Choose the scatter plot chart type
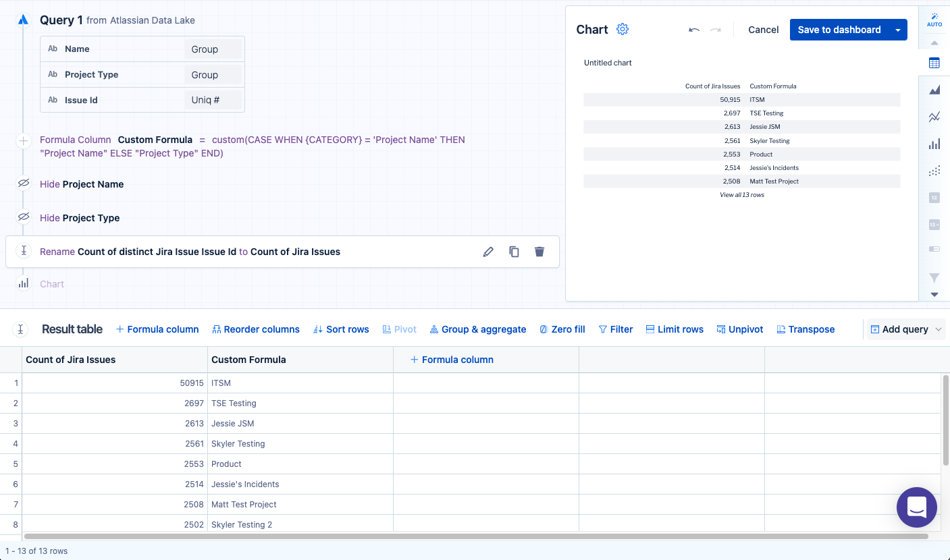This screenshot has width=950, height=560. point(934,171)
